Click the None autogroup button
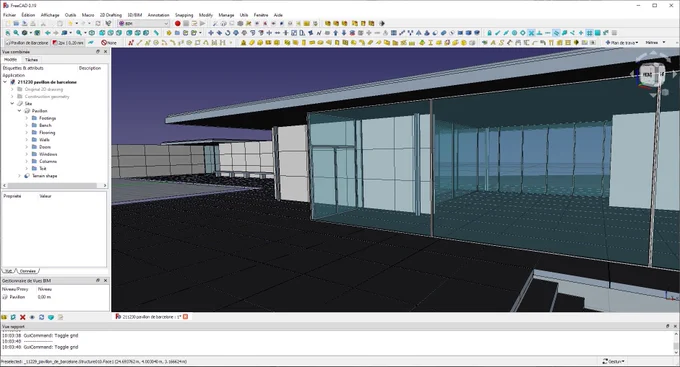Screen dimensions: 680x367 [109, 43]
